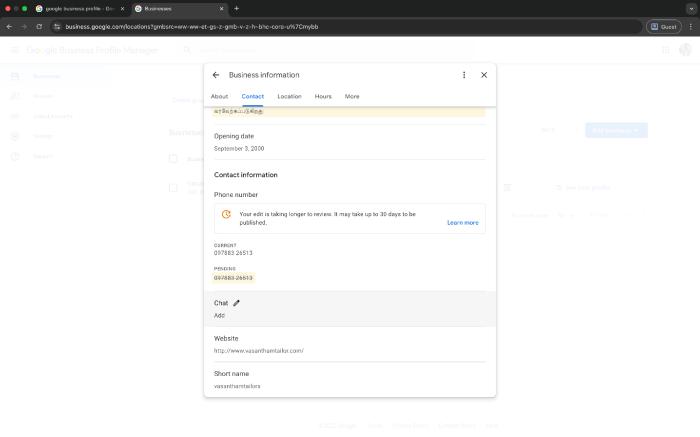Go back using the dialog's back arrow

click(x=216, y=75)
